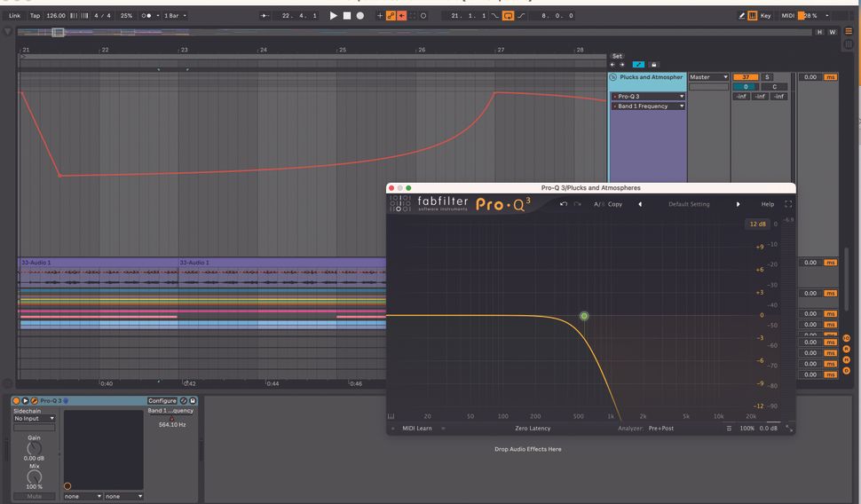Open the Sidechain No Input dropdown
Screen dimensions: 861x504
(34, 418)
